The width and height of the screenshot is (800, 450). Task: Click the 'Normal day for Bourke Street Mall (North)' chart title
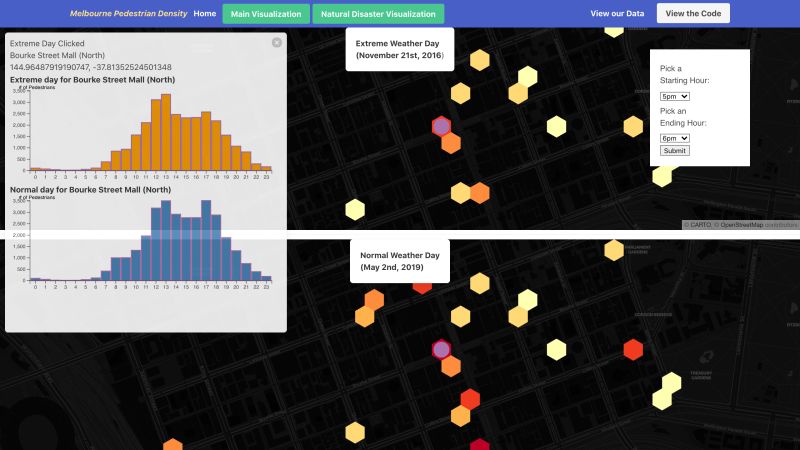[x=90, y=190]
